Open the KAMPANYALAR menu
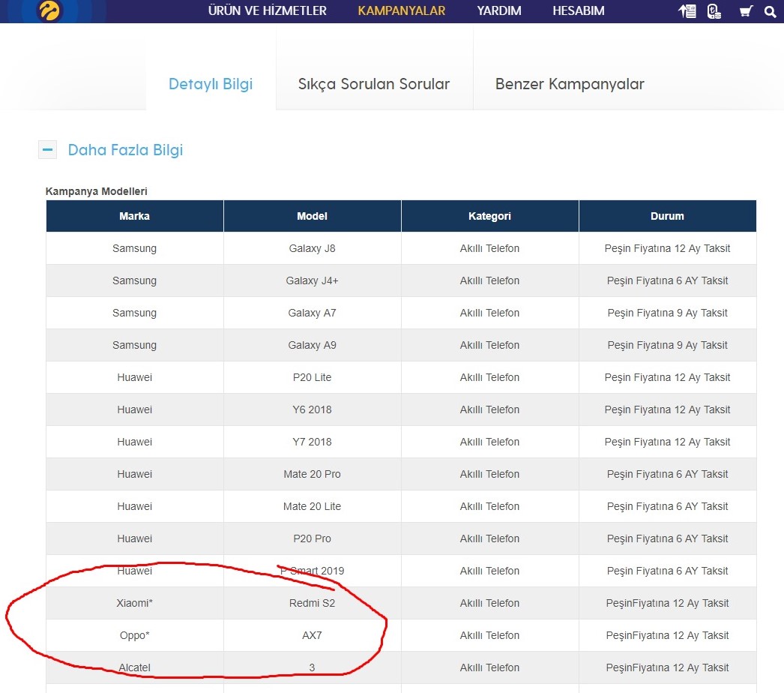This screenshot has height=693, width=784. point(402,10)
